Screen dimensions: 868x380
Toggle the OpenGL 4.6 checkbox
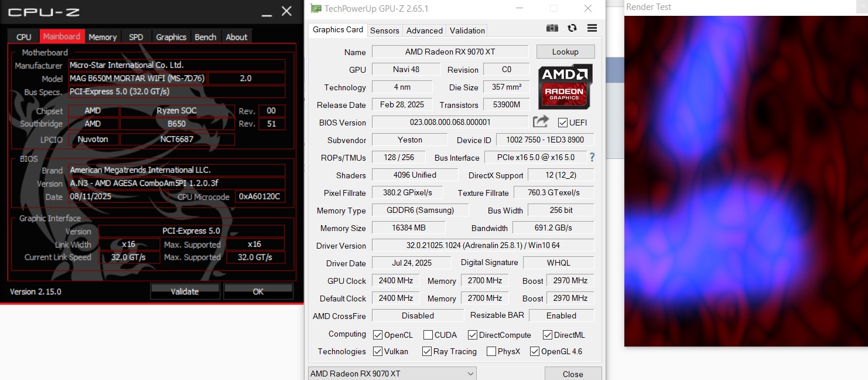(535, 351)
